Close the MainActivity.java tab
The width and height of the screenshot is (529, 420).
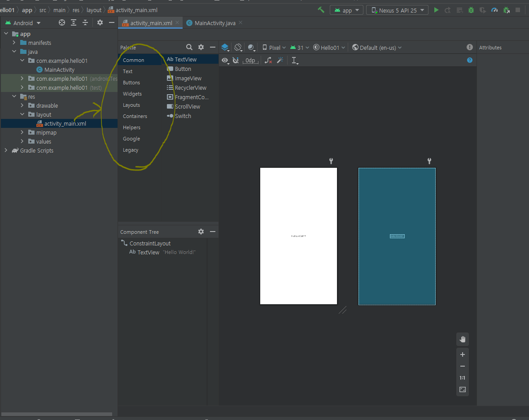click(240, 22)
